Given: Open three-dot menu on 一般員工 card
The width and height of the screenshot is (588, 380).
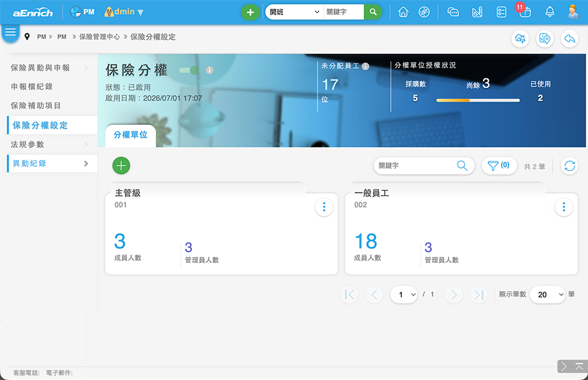Looking at the screenshot, I should coord(563,207).
